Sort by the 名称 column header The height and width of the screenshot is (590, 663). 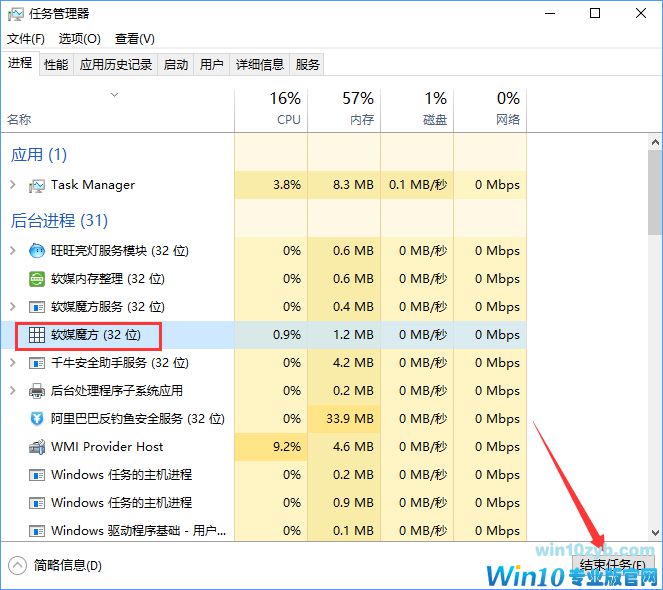118,108
